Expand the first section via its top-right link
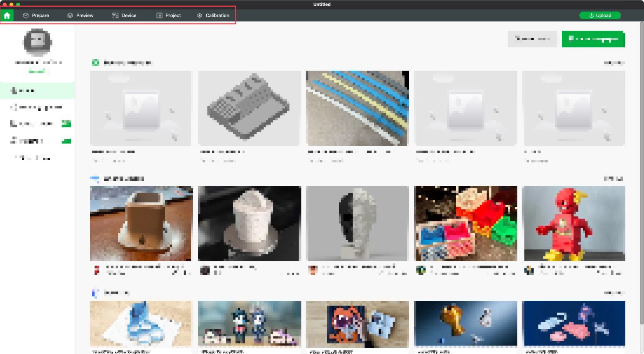 click(x=613, y=62)
